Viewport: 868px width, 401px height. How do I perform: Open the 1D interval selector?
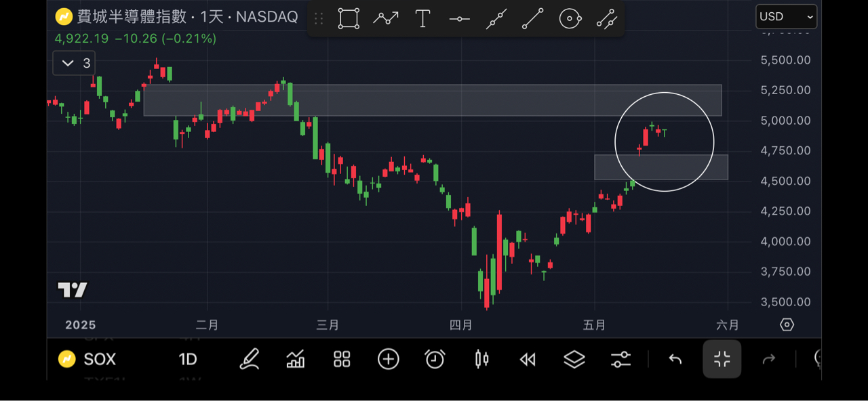[x=188, y=359]
